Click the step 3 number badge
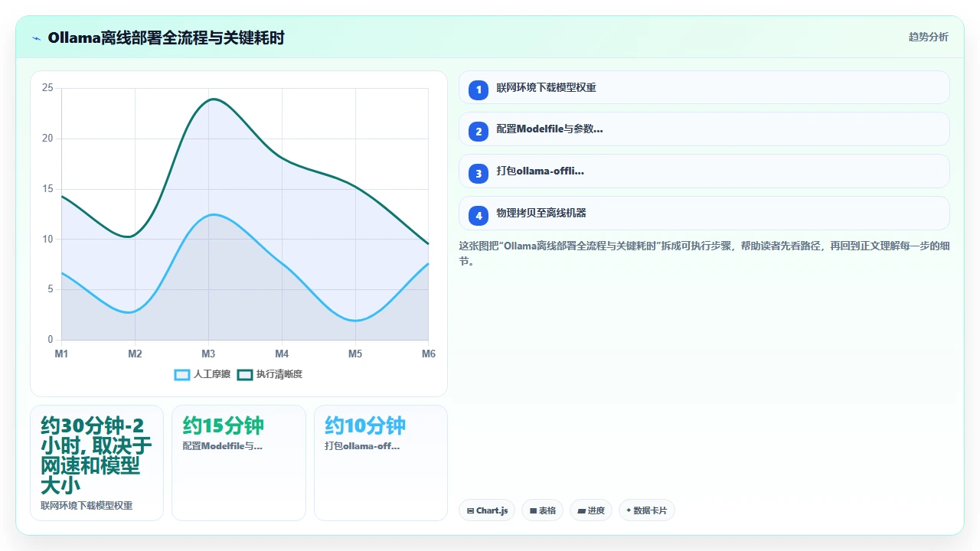This screenshot has width=980, height=551. point(479,174)
